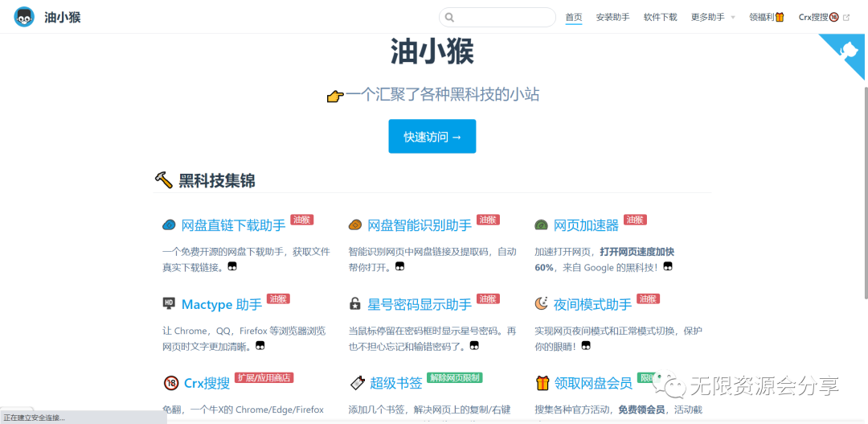This screenshot has height=424, width=868.
Task: Expand the 更多助手 dropdown menu
Action: tap(713, 17)
